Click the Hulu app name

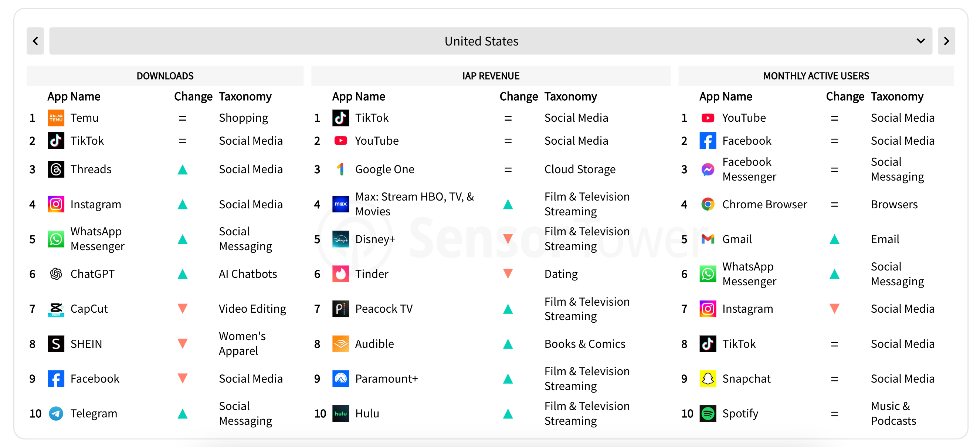click(x=367, y=413)
